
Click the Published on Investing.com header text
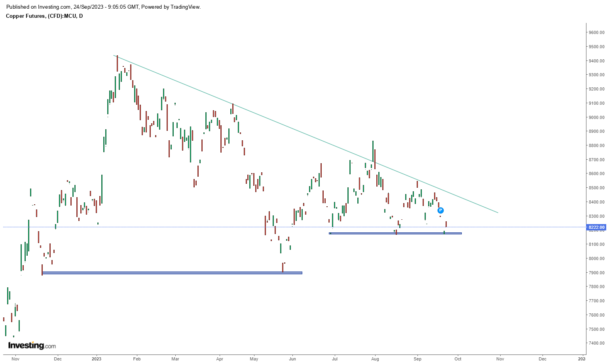point(103,7)
